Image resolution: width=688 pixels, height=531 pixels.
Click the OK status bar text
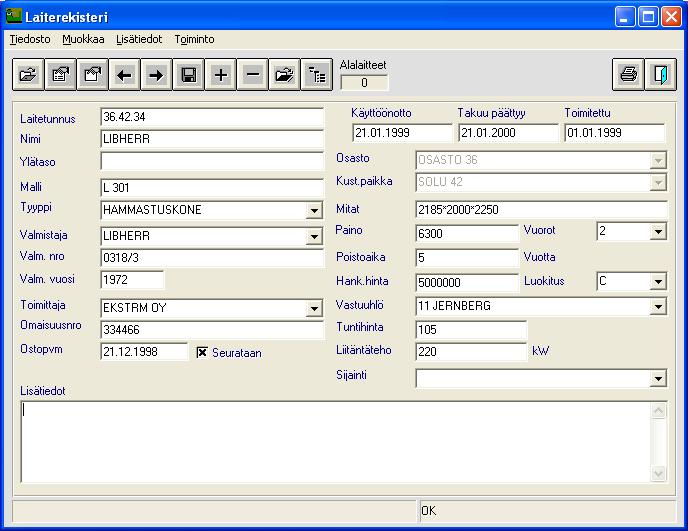(x=429, y=511)
